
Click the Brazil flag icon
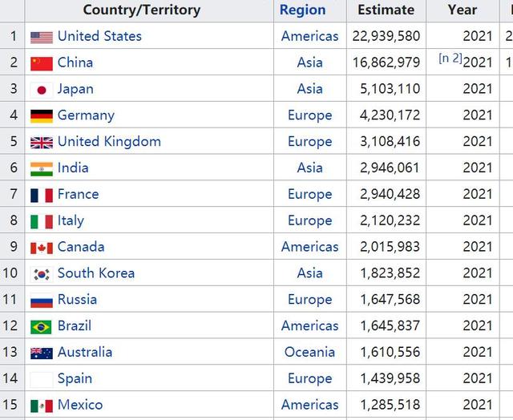pyautogui.click(x=42, y=327)
